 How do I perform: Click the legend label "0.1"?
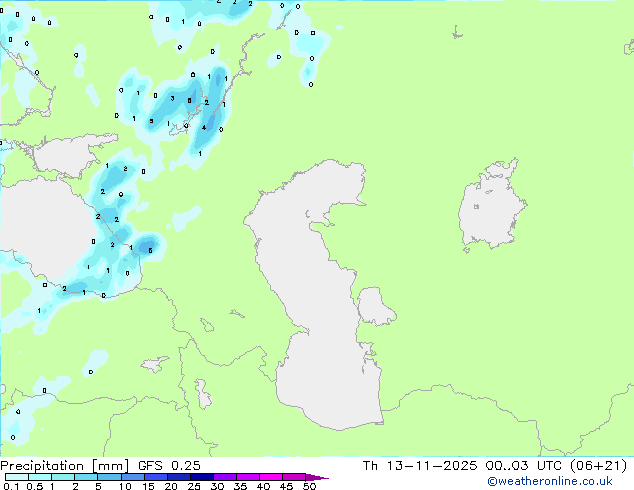click(12, 486)
